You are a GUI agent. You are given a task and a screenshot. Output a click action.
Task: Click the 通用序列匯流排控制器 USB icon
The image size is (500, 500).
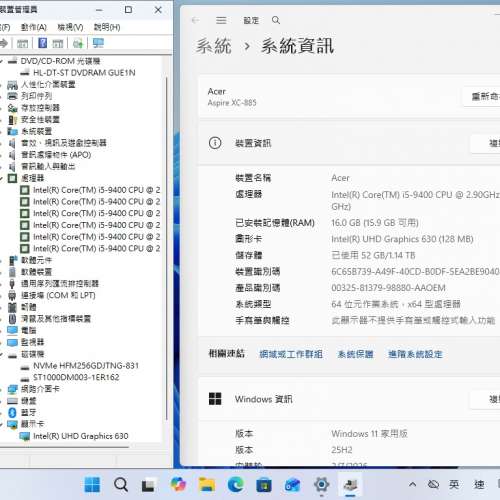(x=12, y=284)
